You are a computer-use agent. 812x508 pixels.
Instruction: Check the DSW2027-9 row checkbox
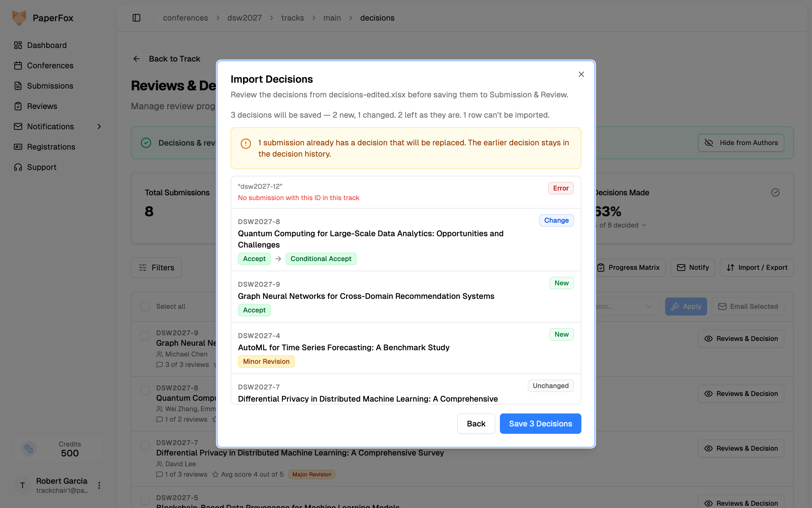145,336
